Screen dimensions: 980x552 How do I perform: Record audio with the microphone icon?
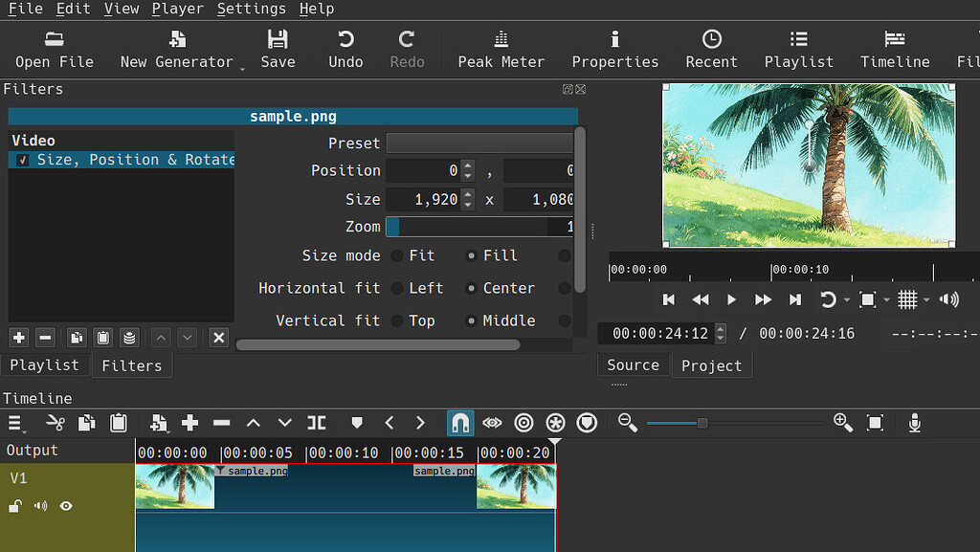coord(914,422)
